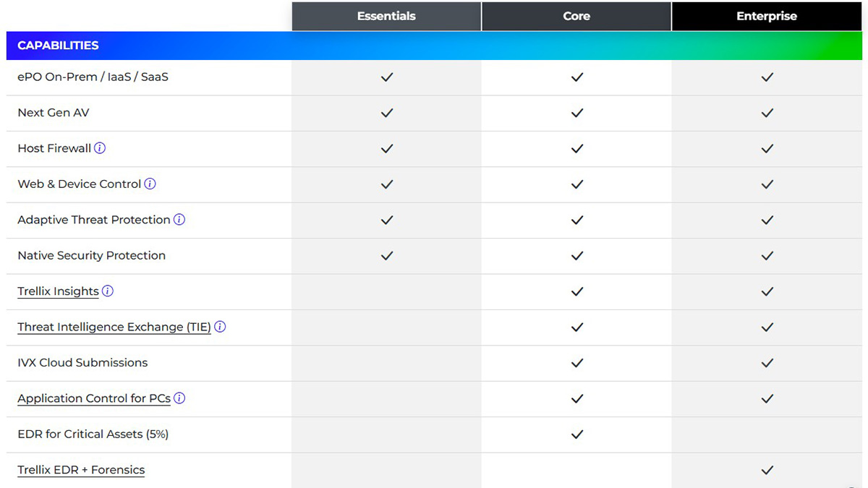Open the Trellix Insights link
Screen dimensions: 868x488
[58, 291]
